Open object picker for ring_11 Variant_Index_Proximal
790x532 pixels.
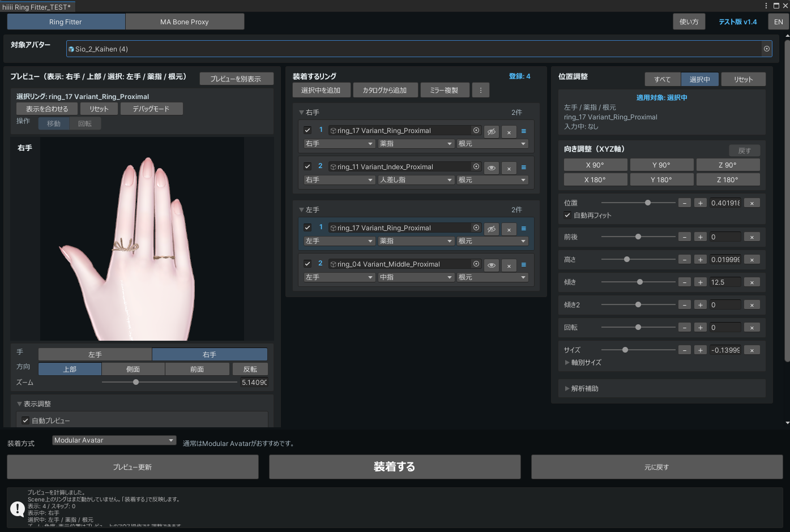(476, 166)
